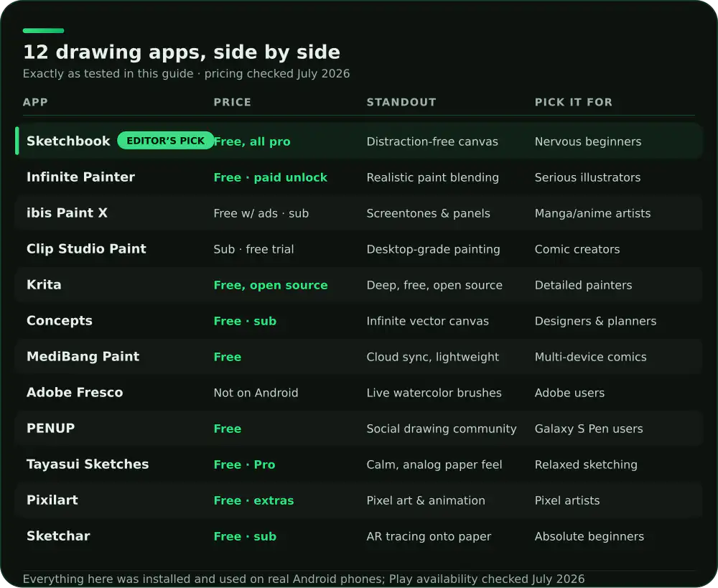Click 'Free · Pro' price
Viewport: 718px width, 588px height.
coord(245,465)
